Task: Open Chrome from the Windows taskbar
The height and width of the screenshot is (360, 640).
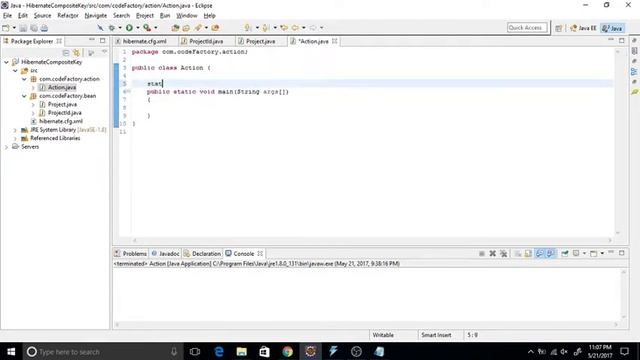Action: (x=287, y=351)
